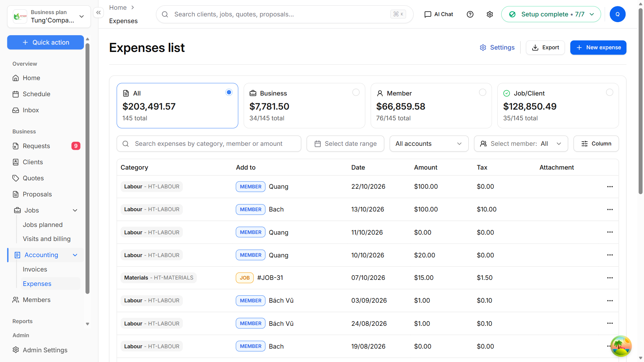Open the top bar settings gear
The height and width of the screenshot is (362, 644).
[x=490, y=14]
